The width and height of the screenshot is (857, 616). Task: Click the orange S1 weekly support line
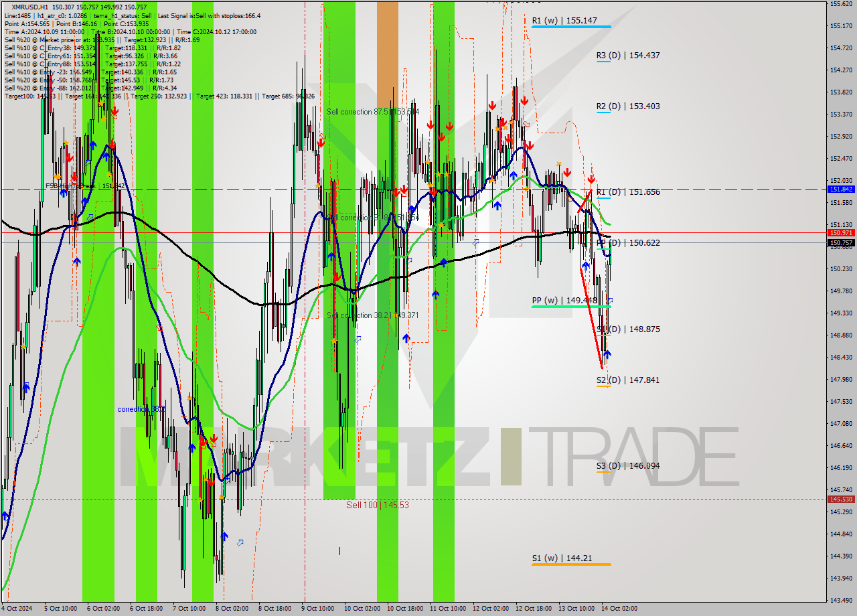pos(571,564)
